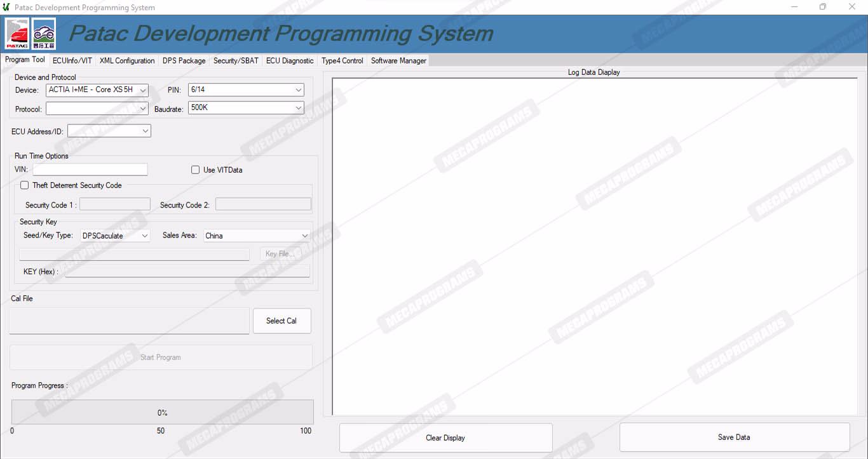Open the Protocol dropdown
The image size is (868, 459).
(97, 109)
